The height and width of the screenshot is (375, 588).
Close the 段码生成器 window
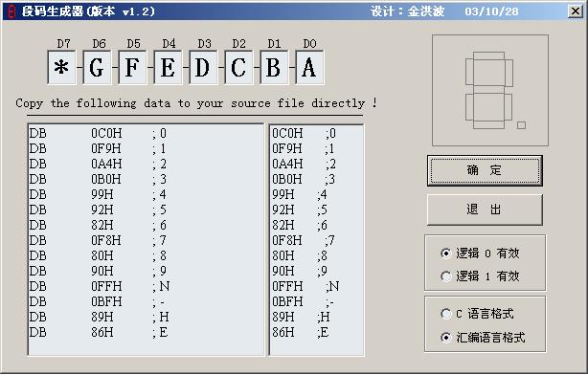(x=576, y=11)
